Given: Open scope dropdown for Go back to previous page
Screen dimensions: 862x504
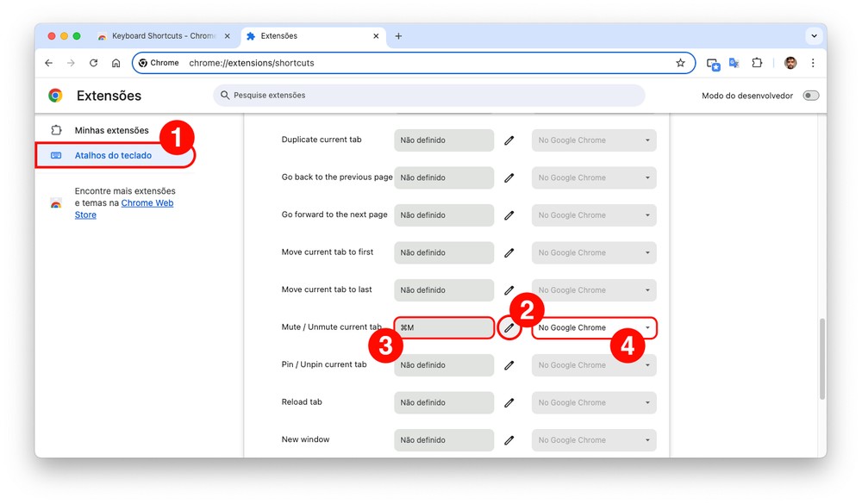Looking at the screenshot, I should pos(594,177).
